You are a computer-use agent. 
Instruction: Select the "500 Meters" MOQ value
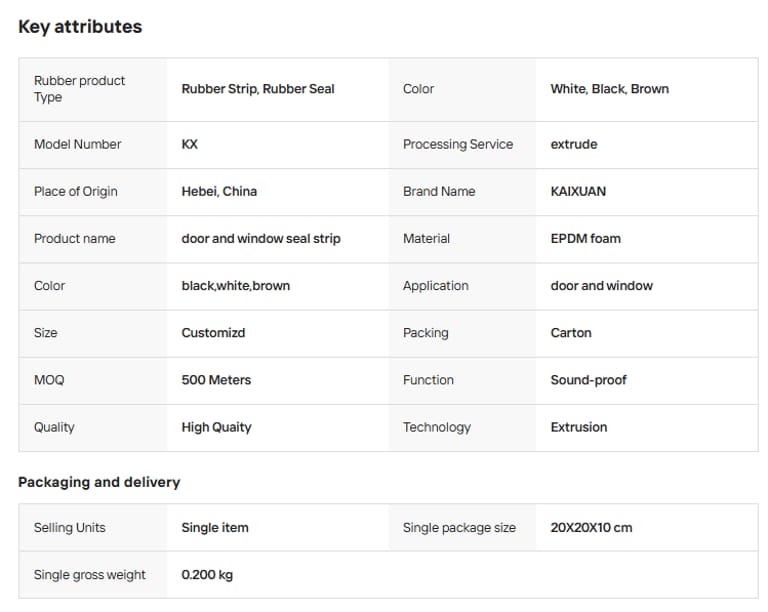click(216, 380)
